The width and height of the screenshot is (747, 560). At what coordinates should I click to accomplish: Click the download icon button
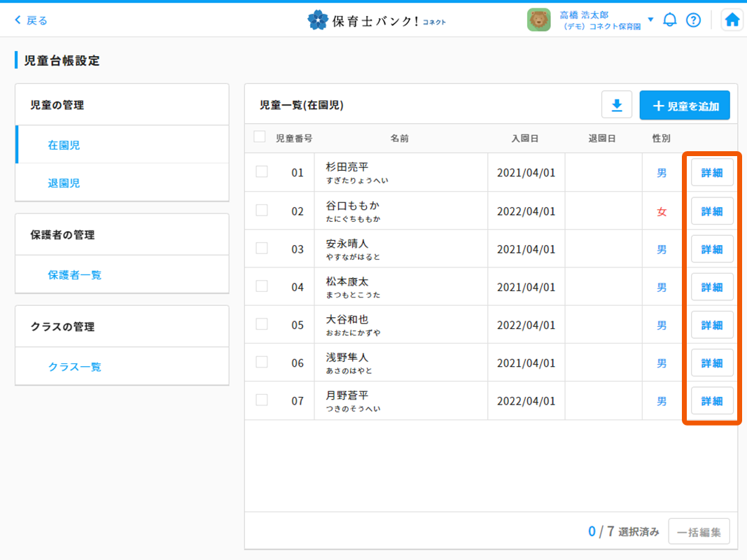tap(617, 105)
